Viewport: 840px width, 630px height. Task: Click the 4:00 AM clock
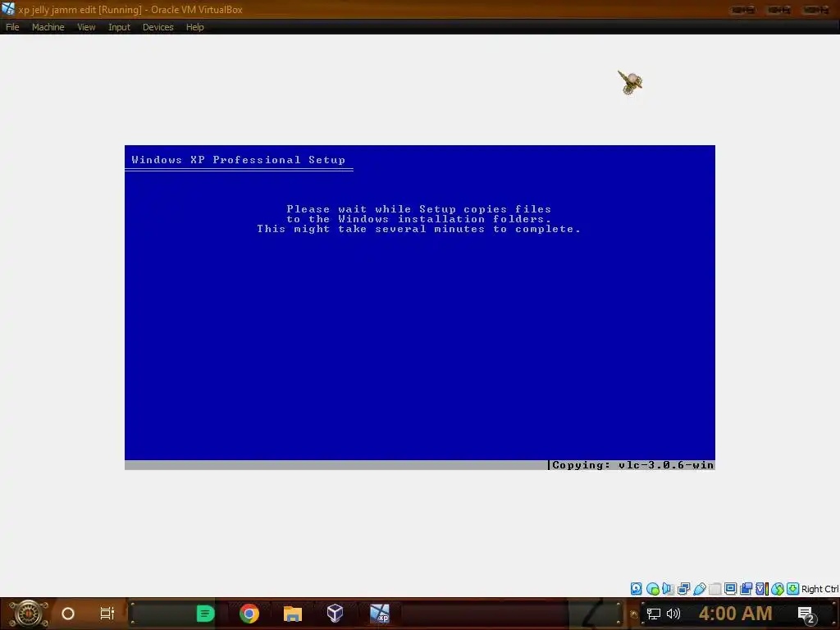tap(736, 614)
